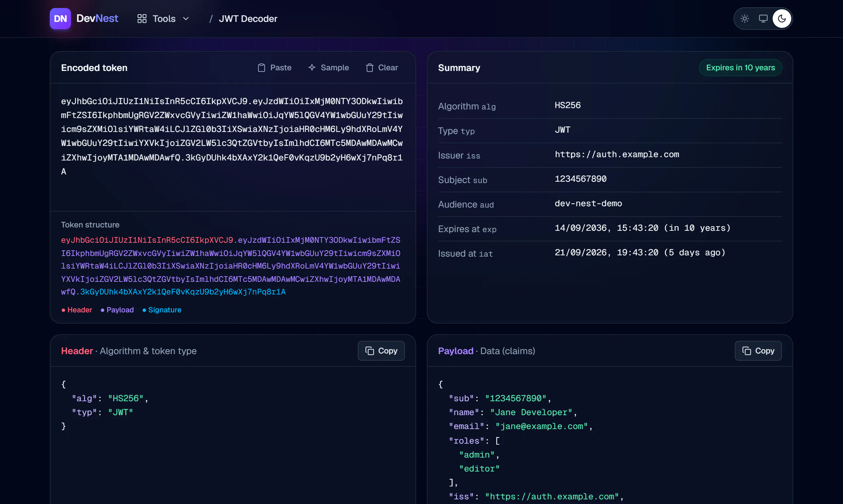Select the JWT type value
The width and height of the screenshot is (843, 504).
point(562,130)
